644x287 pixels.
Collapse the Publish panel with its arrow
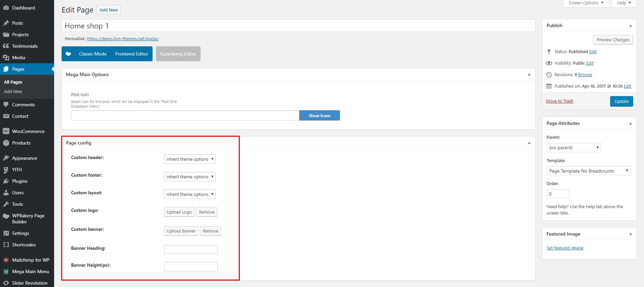630,26
